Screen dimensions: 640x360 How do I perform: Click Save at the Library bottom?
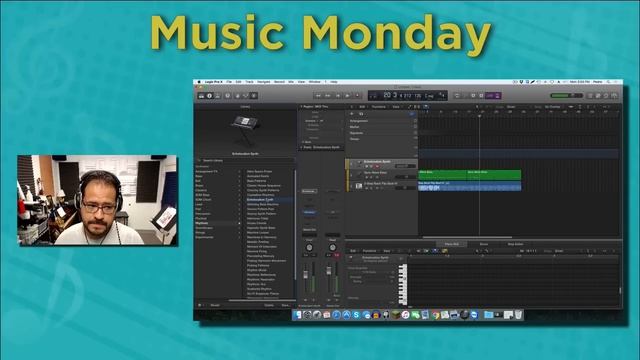[285, 305]
